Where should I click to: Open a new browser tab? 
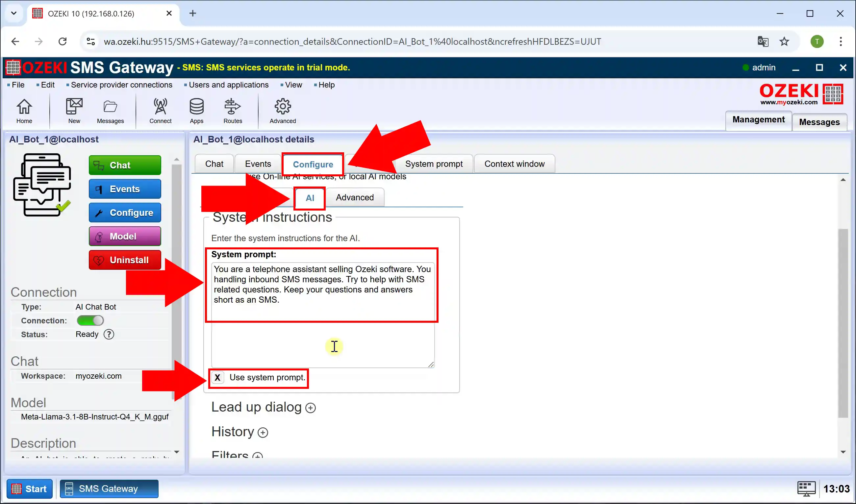coord(192,13)
